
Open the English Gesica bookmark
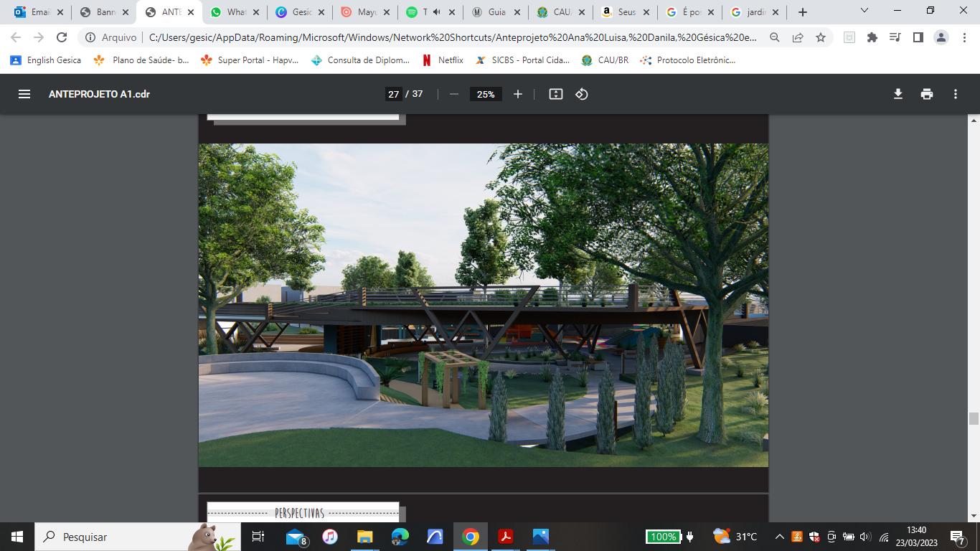click(46, 60)
